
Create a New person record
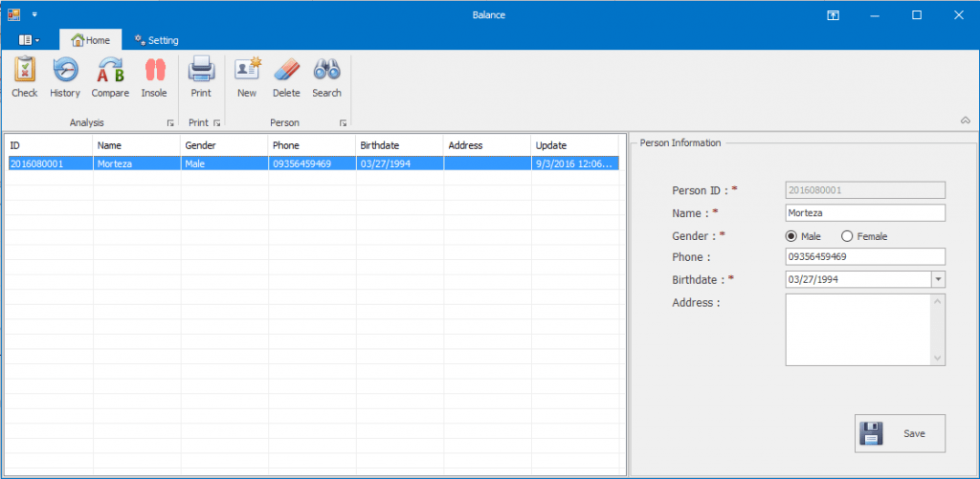[247, 77]
